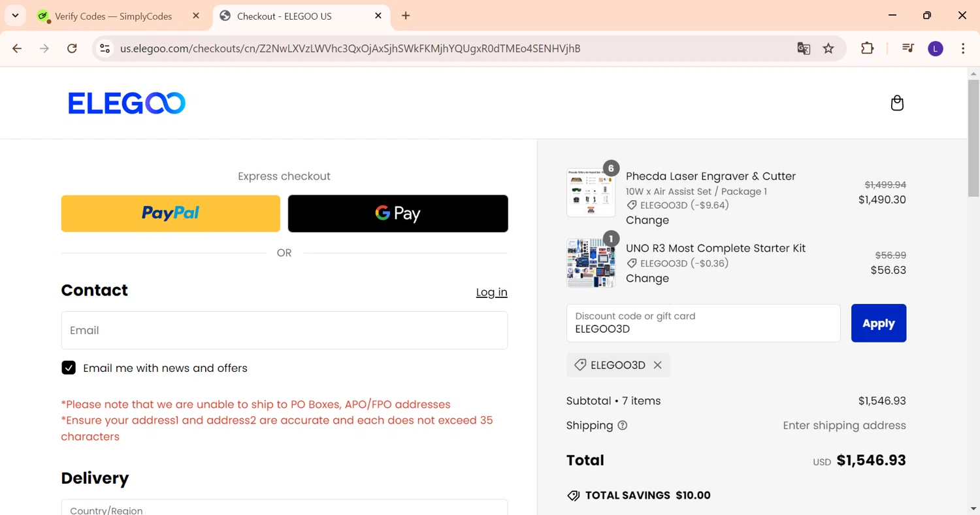Screen dimensions: 980x515
Task: Select the Checkout - ELEGOO US tab
Action: 284,16
